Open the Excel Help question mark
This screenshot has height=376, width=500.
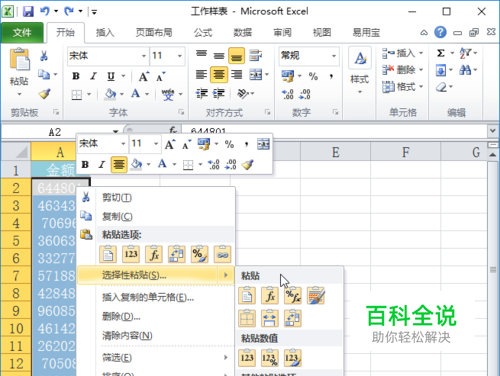pyautogui.click(x=440, y=32)
